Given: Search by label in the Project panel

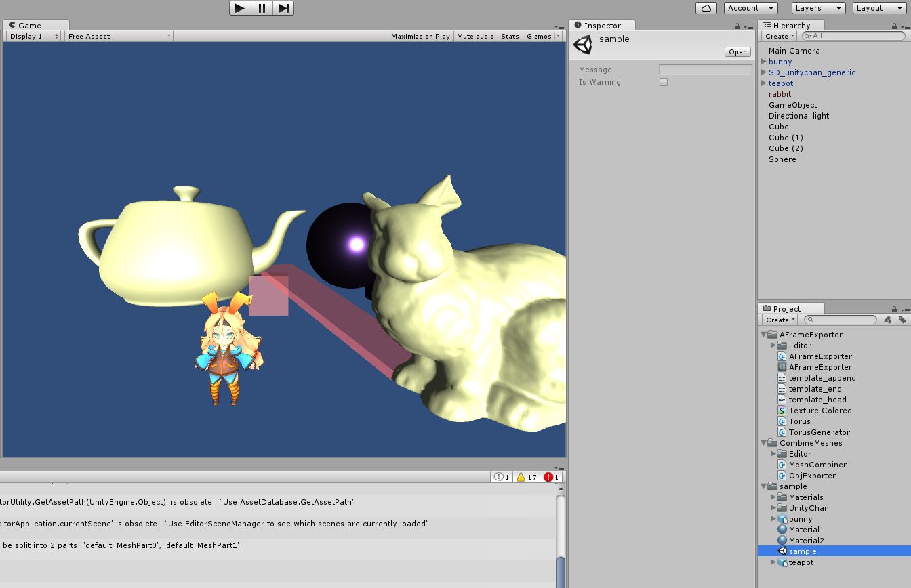Looking at the screenshot, I should click(902, 320).
